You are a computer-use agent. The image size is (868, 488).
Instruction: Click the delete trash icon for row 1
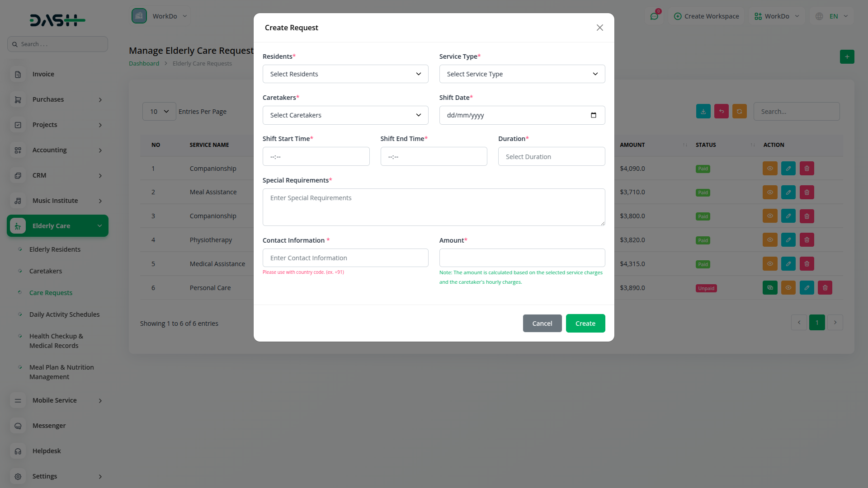(x=807, y=169)
